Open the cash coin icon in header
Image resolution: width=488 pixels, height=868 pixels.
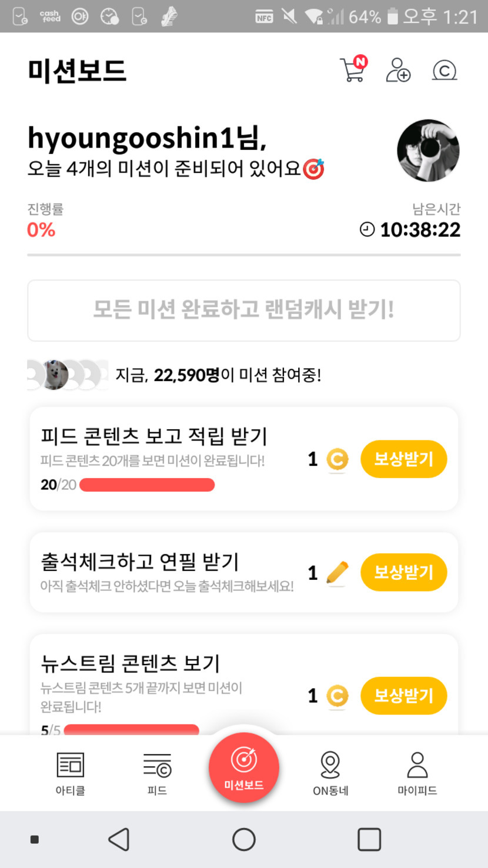coord(444,71)
